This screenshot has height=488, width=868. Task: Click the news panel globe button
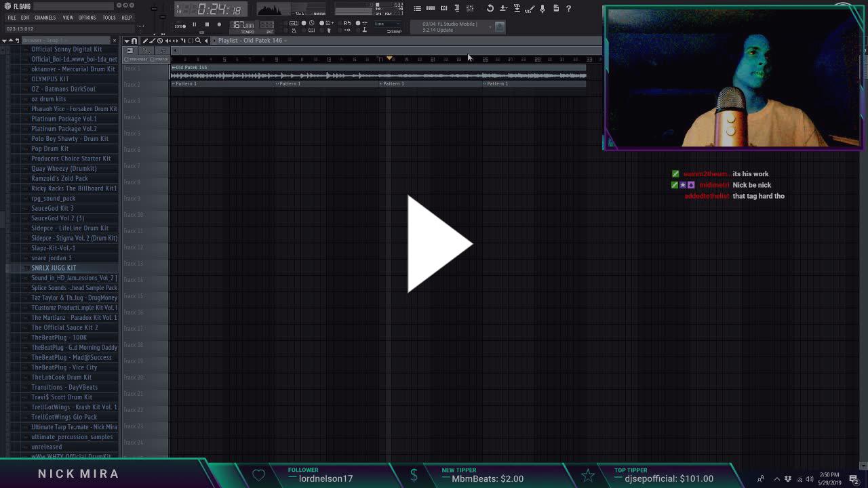(500, 27)
